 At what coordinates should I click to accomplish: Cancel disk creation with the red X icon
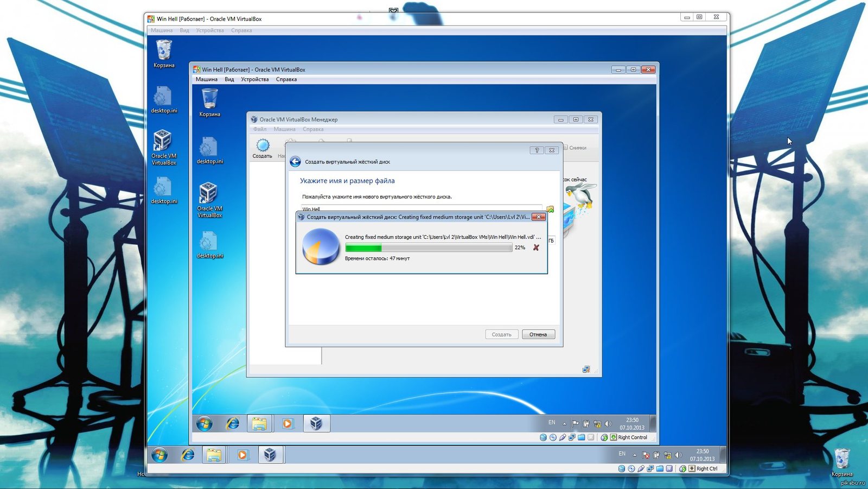click(536, 247)
